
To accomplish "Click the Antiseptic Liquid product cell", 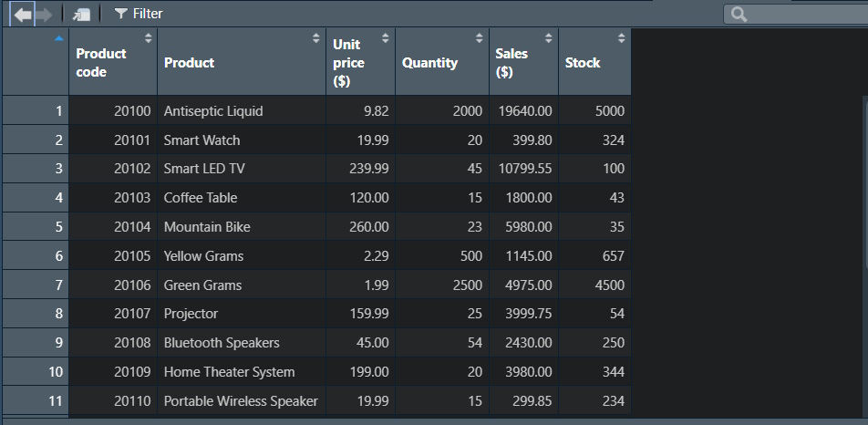I will point(213,111).
